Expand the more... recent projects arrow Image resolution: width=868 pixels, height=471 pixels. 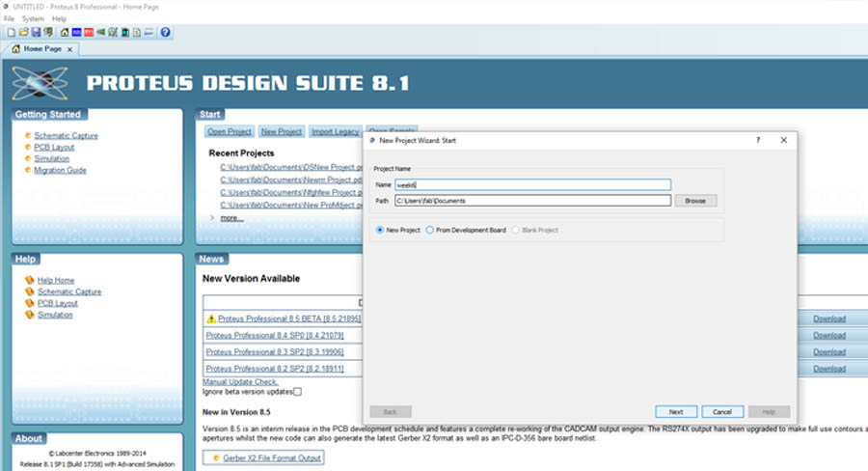point(212,218)
